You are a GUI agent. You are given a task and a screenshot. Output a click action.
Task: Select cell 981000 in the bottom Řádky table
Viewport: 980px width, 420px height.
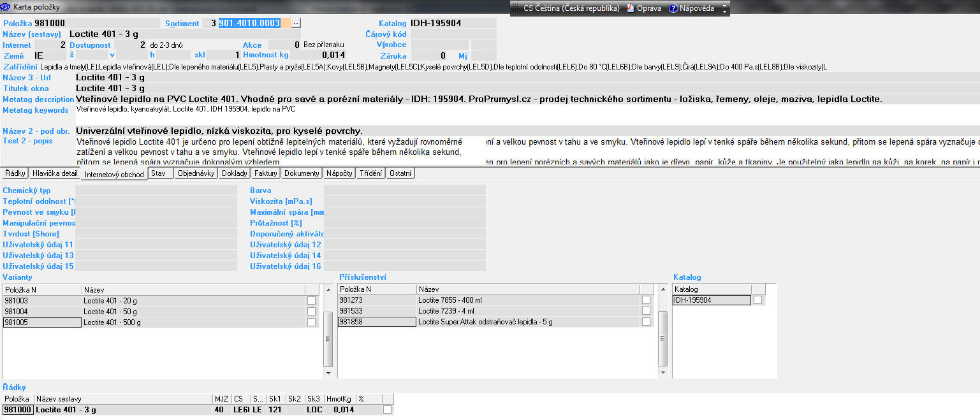point(18,410)
